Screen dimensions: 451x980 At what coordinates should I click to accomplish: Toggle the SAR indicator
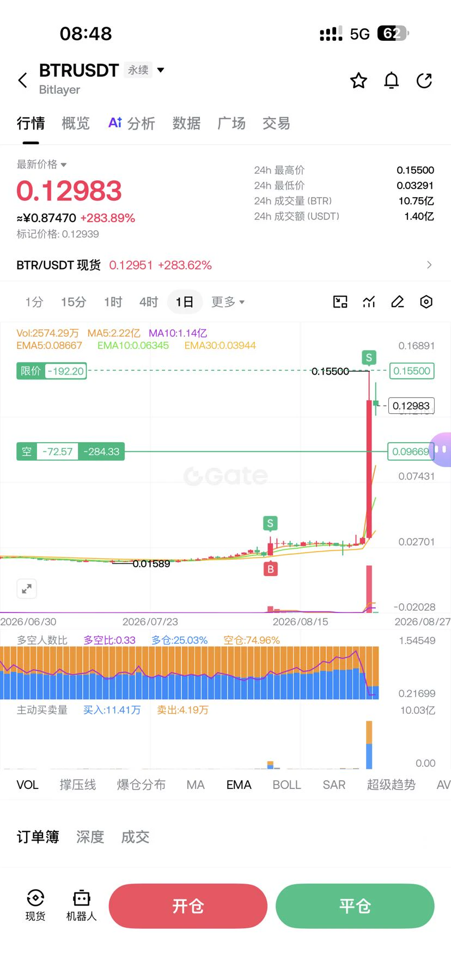334,785
